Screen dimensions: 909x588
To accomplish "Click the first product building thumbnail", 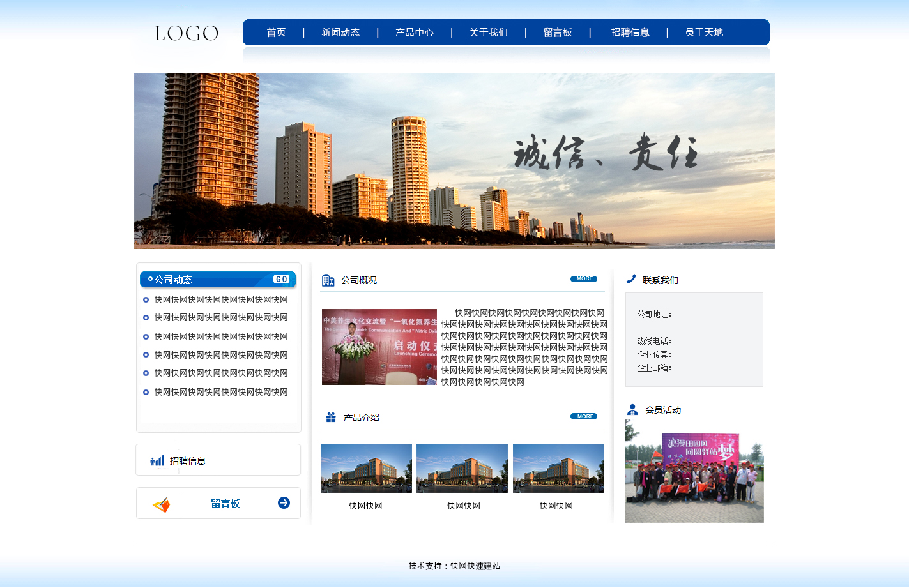I will click(366, 468).
